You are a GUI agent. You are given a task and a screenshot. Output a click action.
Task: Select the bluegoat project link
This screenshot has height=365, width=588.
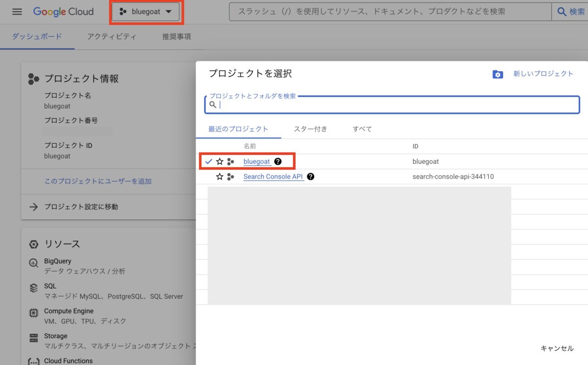pos(257,161)
